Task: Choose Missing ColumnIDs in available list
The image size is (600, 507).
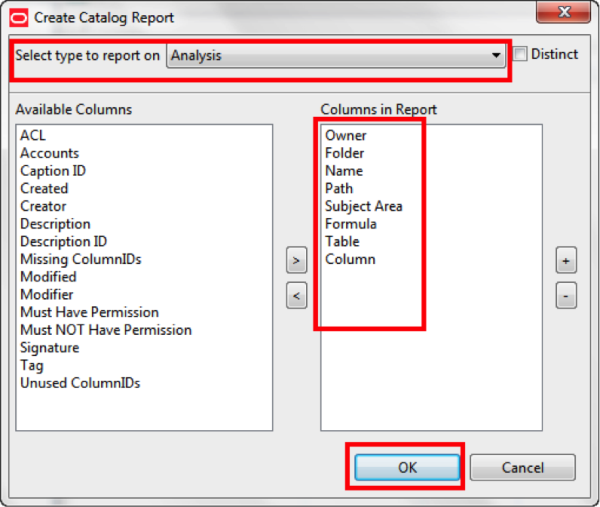Action: click(x=81, y=259)
